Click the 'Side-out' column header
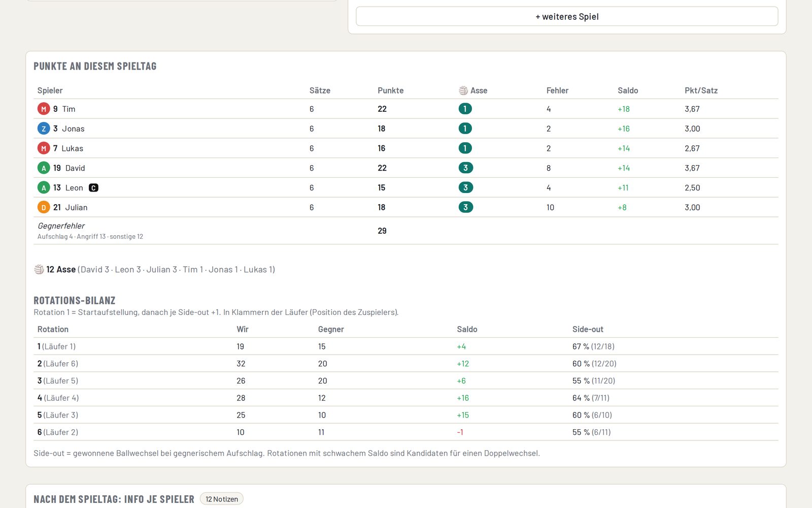 point(588,329)
